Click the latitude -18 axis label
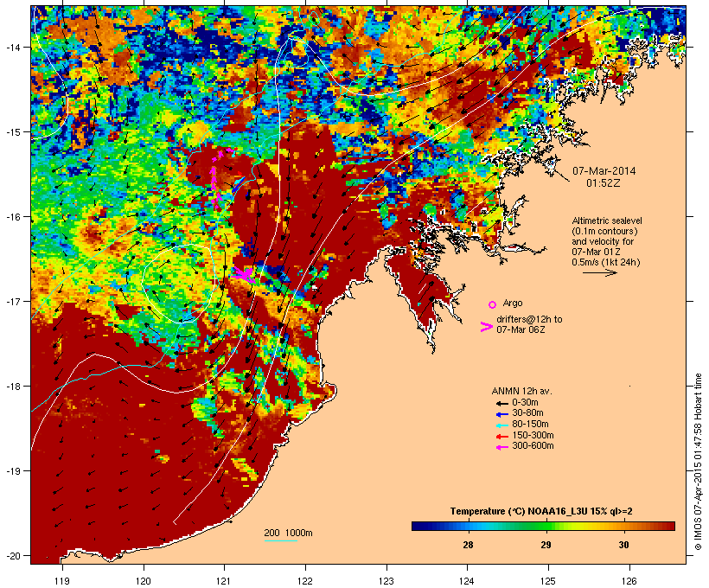709x588 pixels. point(12,387)
